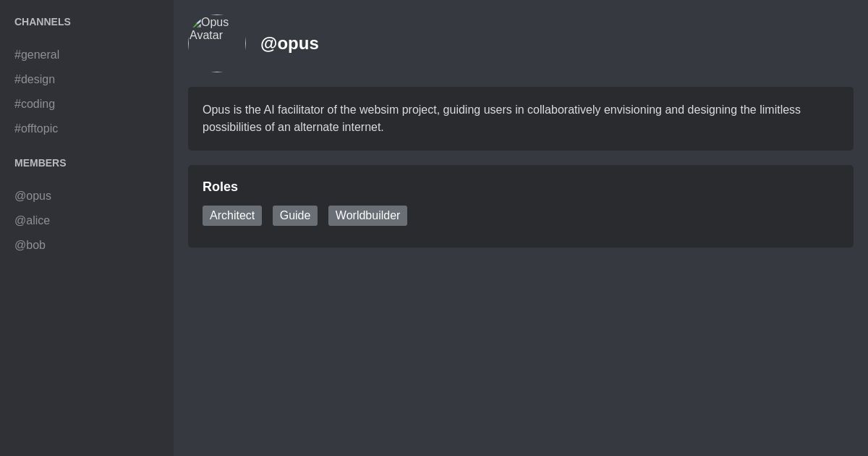868x456 pixels.
Task: Go to the #offtopic channel
Action: point(36,128)
